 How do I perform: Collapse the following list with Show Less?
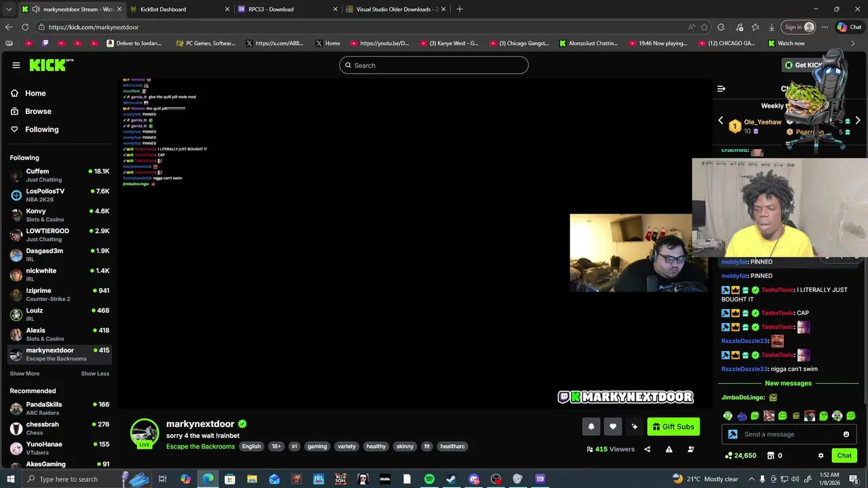click(x=95, y=373)
